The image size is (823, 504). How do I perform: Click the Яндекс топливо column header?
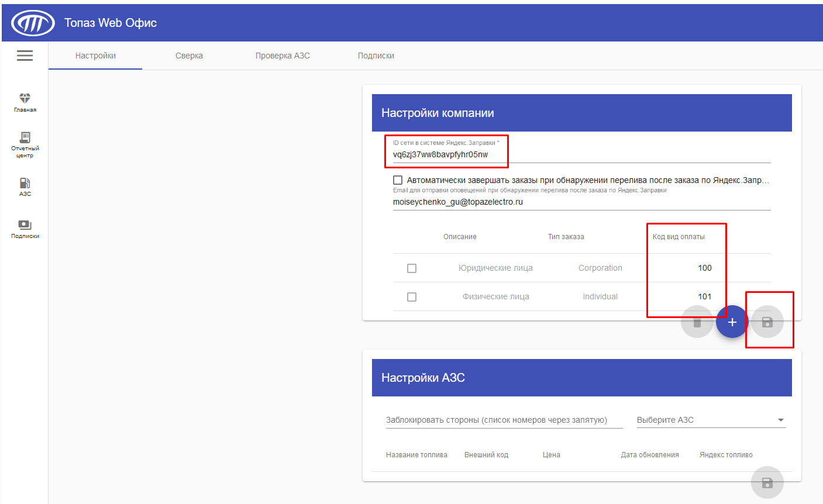(726, 455)
